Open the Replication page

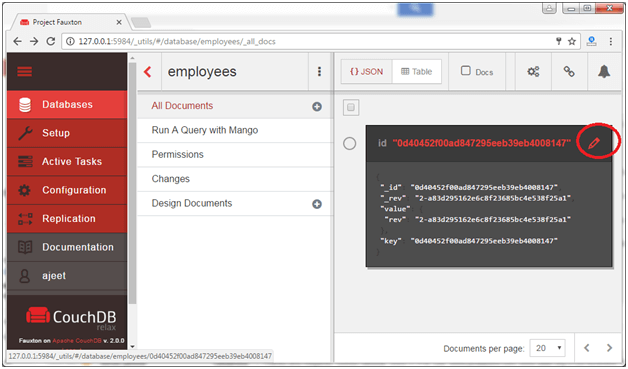(x=67, y=218)
